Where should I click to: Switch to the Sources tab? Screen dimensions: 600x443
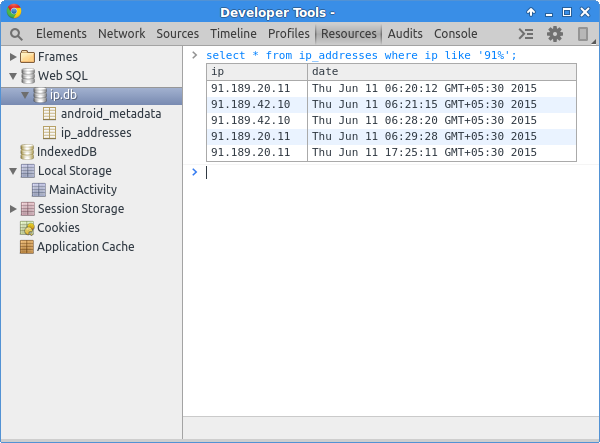(178, 34)
